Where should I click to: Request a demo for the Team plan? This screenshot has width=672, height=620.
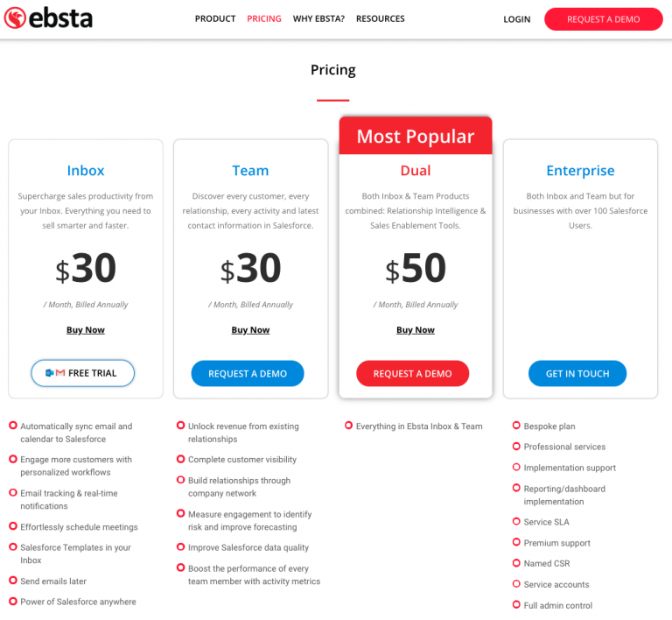[248, 374]
